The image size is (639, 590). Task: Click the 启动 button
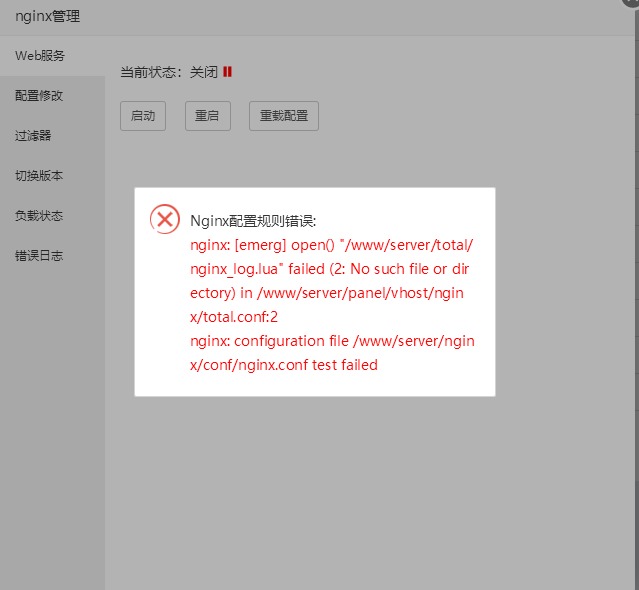click(x=143, y=116)
